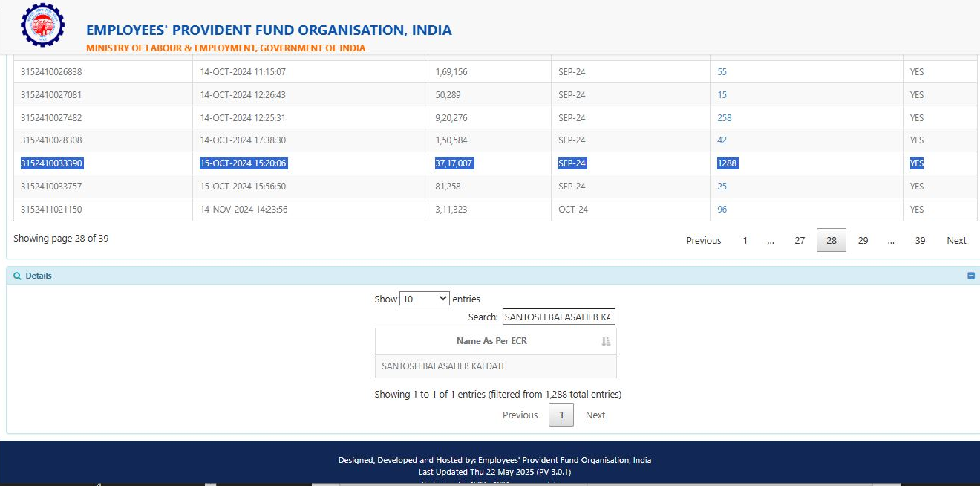Select the SANTOSH BALASAHEB KALDATE row
Image resolution: width=980 pixels, height=486 pixels.
point(496,366)
